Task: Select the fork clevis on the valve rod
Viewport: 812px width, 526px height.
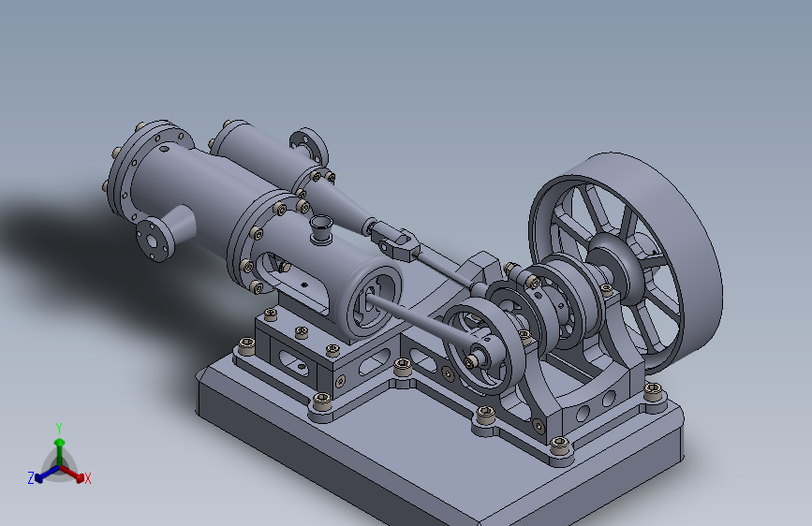Action: coord(397,242)
